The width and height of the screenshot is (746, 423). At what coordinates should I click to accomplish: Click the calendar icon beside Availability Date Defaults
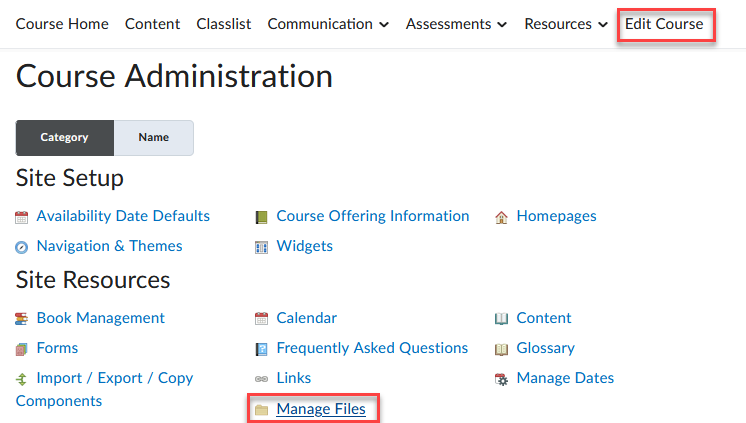pyautogui.click(x=22, y=217)
